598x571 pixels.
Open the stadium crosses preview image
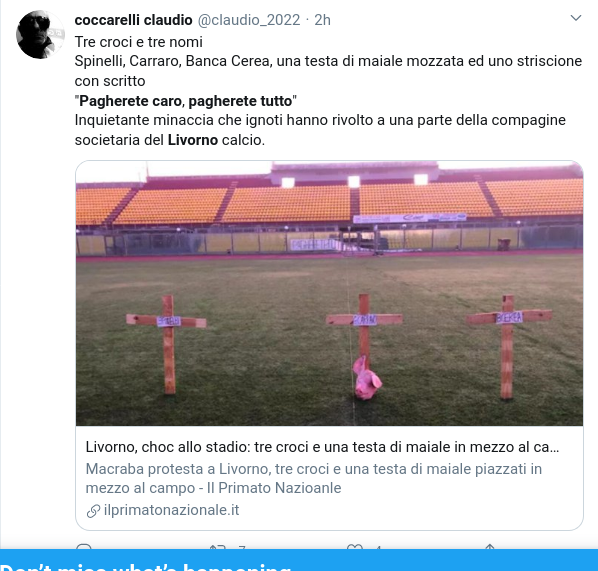click(x=330, y=293)
